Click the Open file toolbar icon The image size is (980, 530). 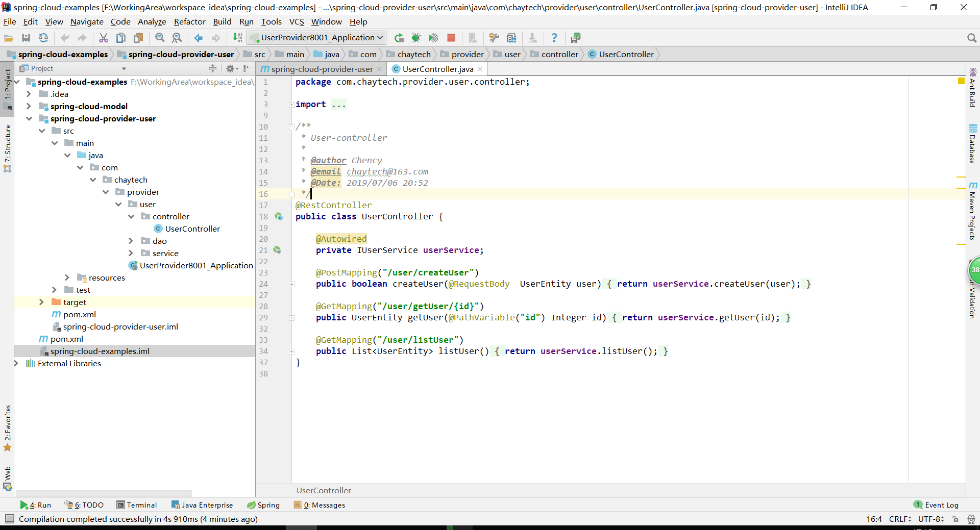click(9, 38)
